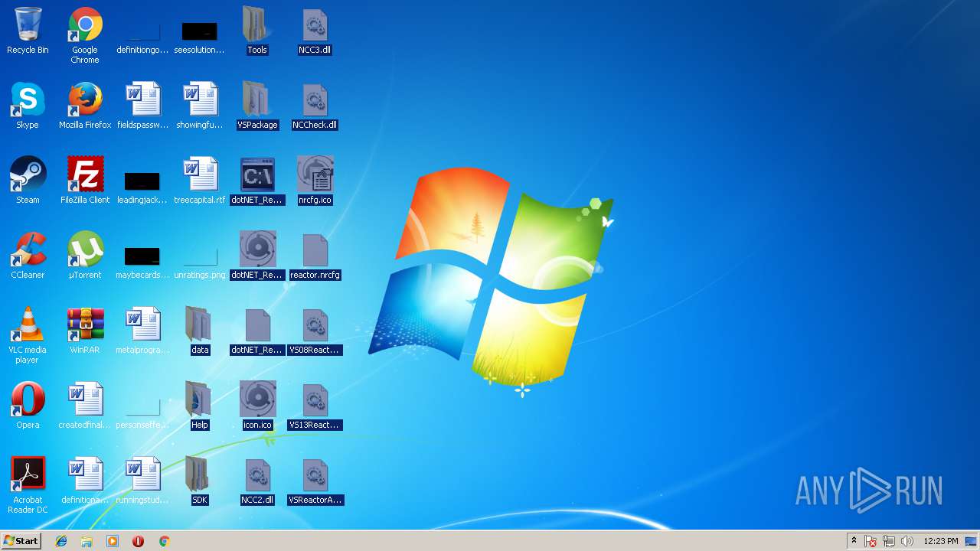This screenshot has width=980, height=551.
Task: Click the Chrome icon in taskbar
Action: 164,541
